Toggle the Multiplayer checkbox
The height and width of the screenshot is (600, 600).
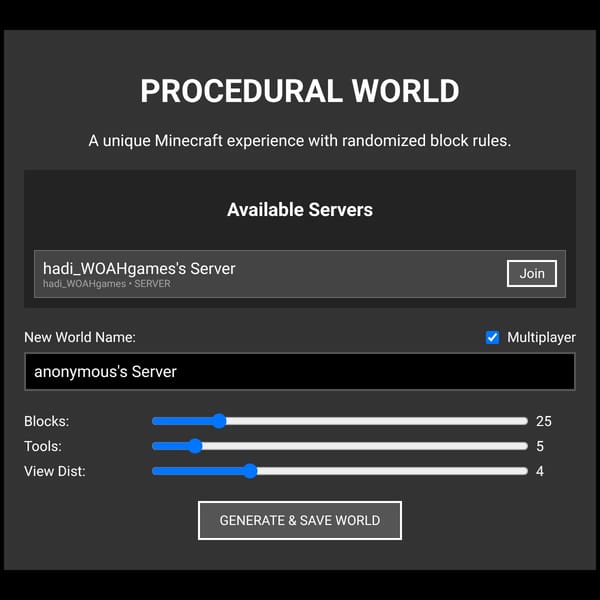pyautogui.click(x=492, y=337)
